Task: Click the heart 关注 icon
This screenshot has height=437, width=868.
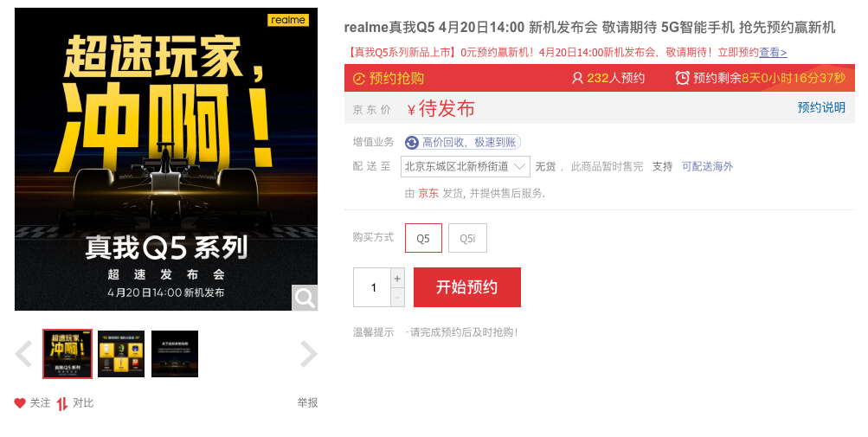Action: [x=20, y=403]
